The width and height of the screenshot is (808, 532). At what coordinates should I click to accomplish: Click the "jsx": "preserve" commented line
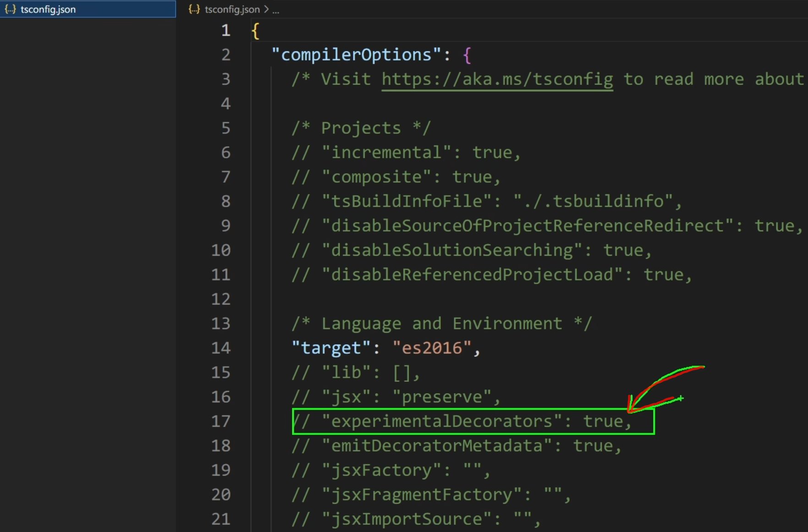(x=396, y=397)
